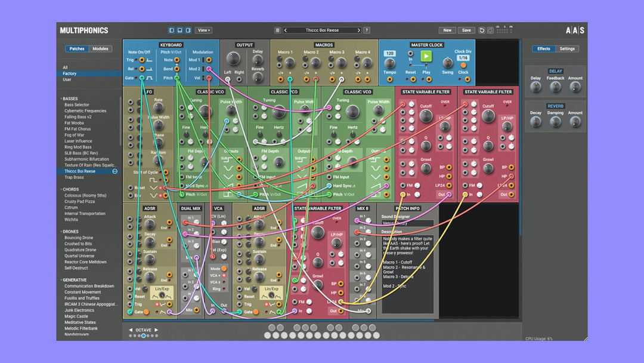
Task: Click the Output Right input jack
Action: (239, 79)
